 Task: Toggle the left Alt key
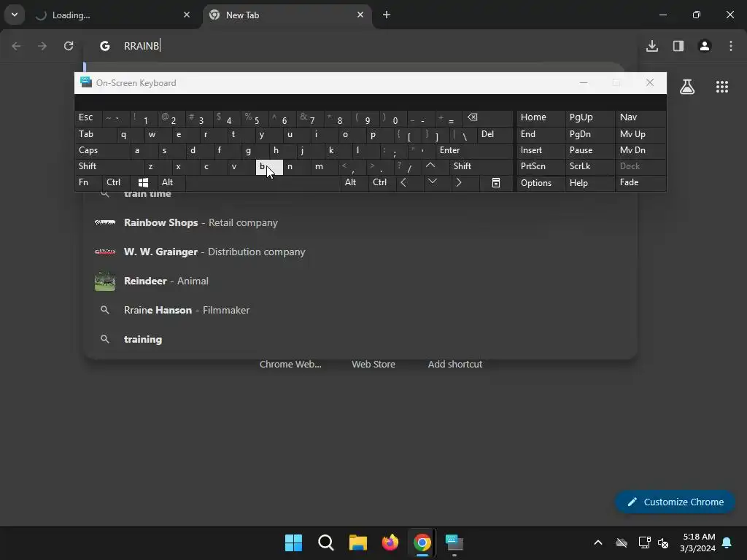pos(171,182)
